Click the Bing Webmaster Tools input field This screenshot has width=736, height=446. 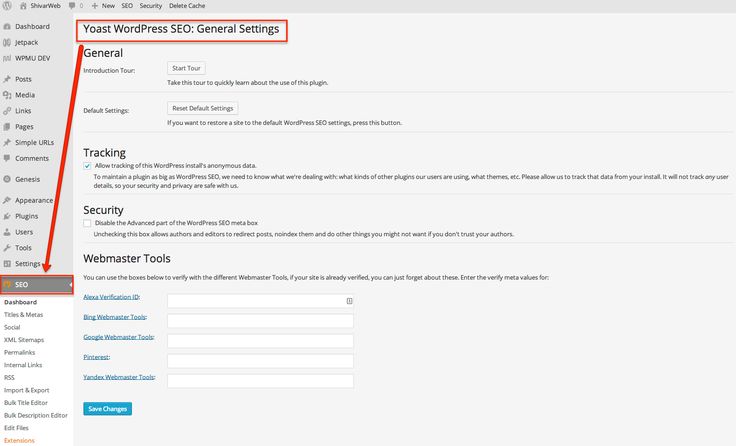pyautogui.click(x=261, y=321)
